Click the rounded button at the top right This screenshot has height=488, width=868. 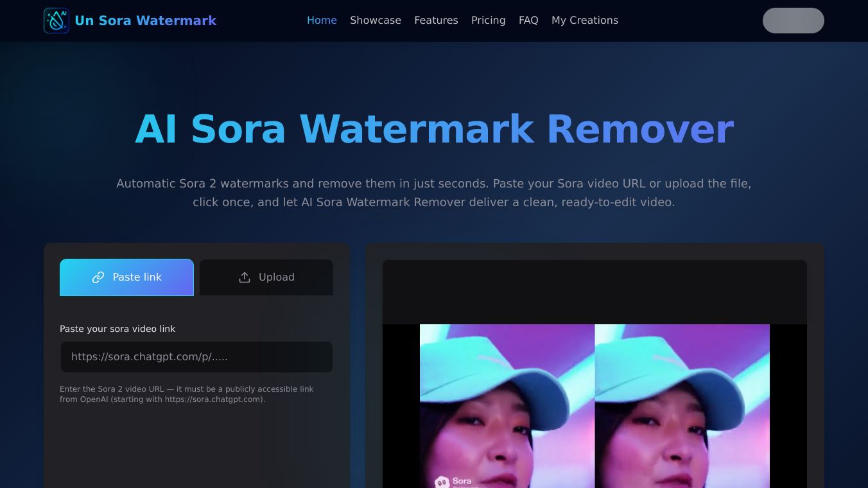[794, 21]
